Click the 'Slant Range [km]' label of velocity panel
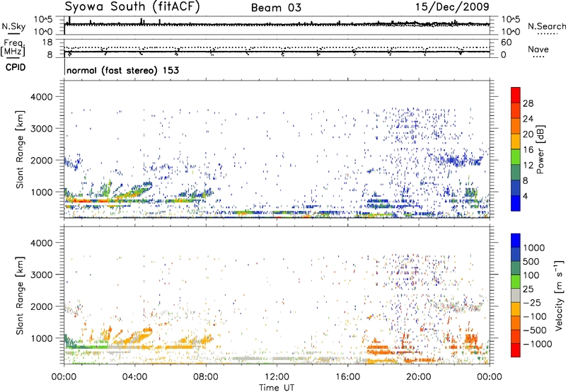 coord(20,295)
